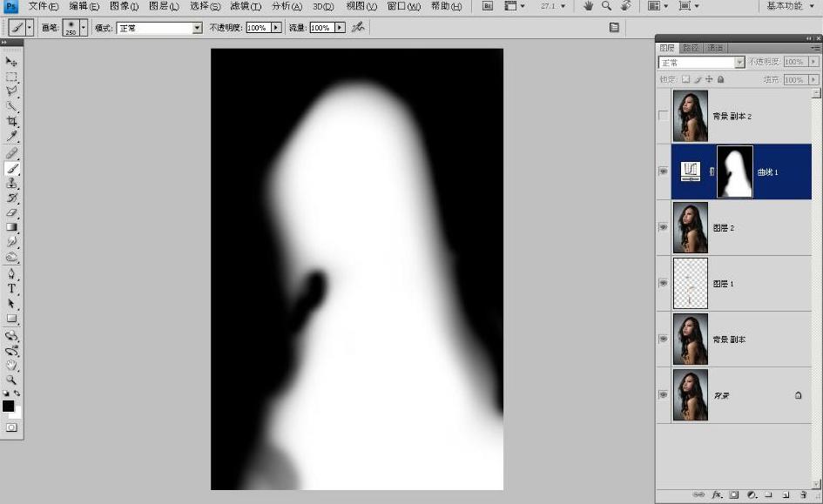Select the Eyedropper tool
The height and width of the screenshot is (504, 823).
11,138
